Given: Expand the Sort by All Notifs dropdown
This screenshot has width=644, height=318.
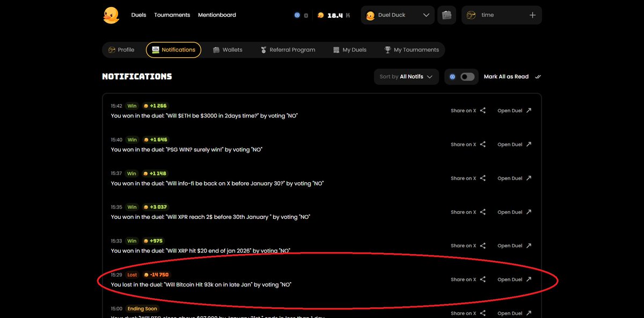Looking at the screenshot, I should [x=406, y=77].
